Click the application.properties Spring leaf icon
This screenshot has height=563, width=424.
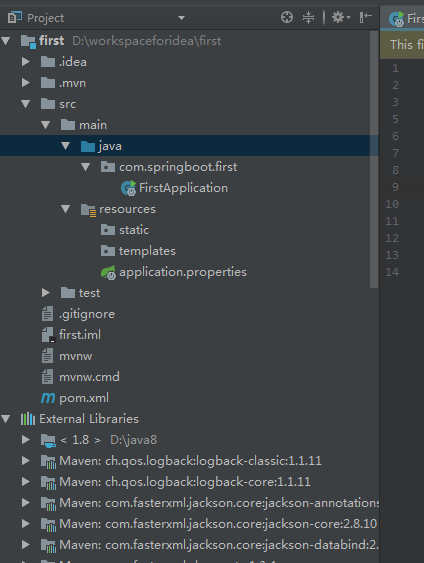click(108, 273)
